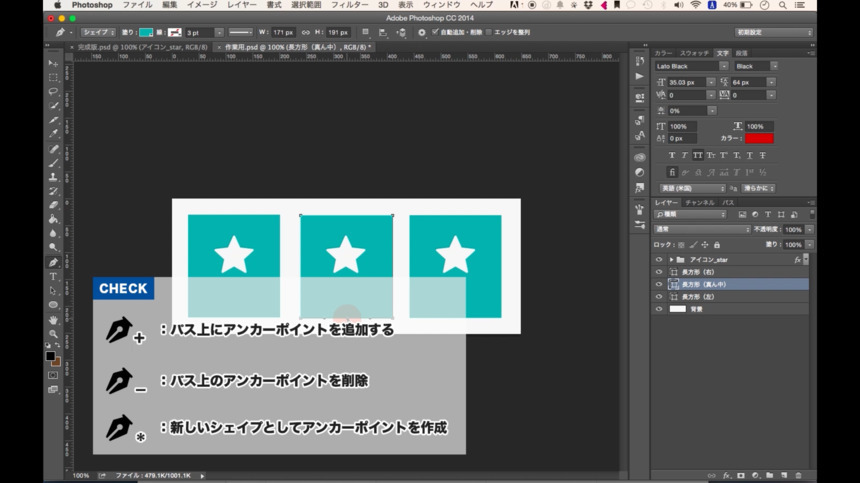
Task: Open the path arrangement icon in options bar
Action: click(401, 32)
